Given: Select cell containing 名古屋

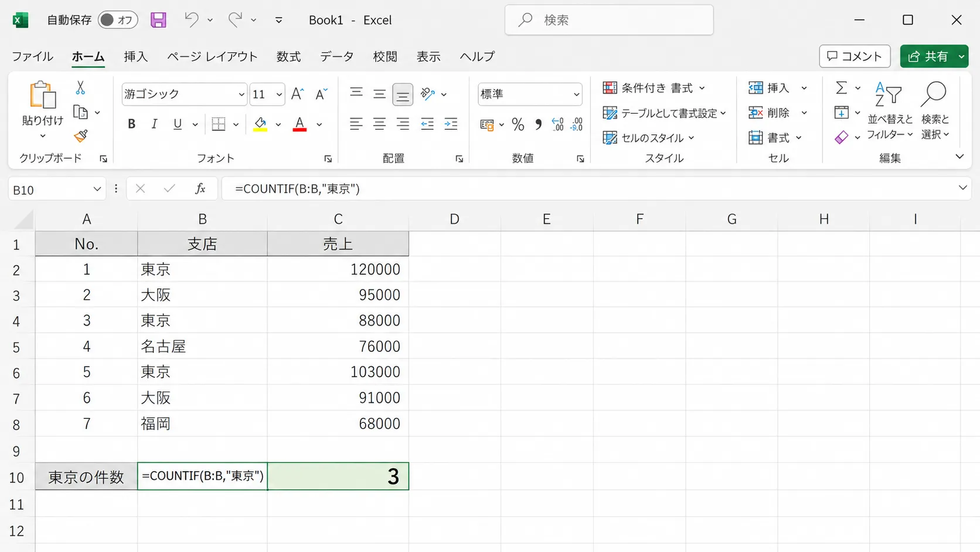Looking at the screenshot, I should pos(202,346).
